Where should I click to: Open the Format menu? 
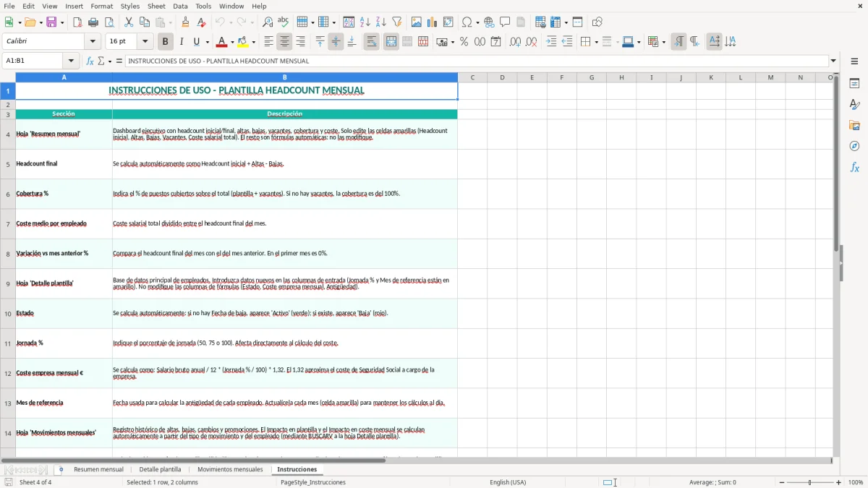pos(102,6)
